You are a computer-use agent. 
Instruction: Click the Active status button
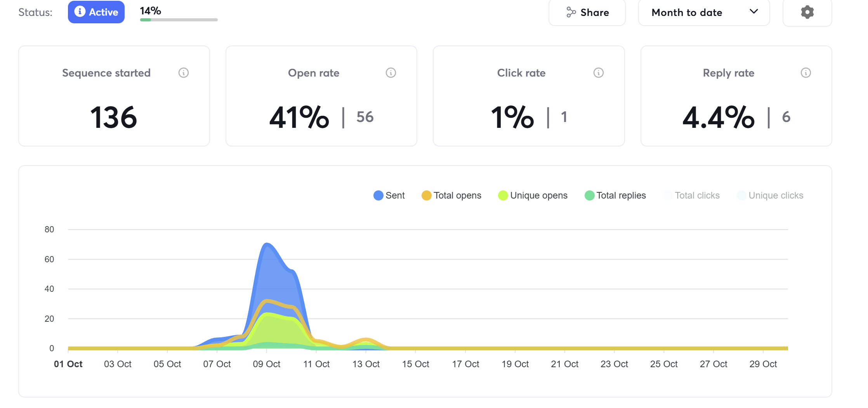(x=96, y=12)
